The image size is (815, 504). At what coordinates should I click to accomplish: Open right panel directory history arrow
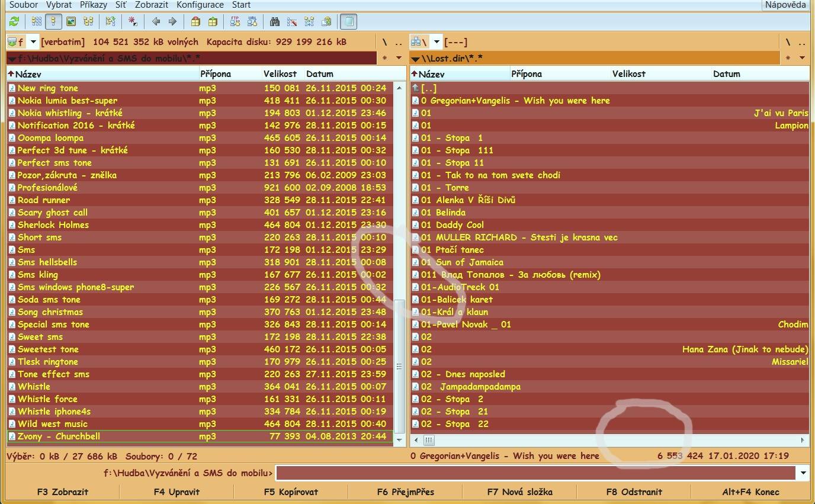[x=802, y=58]
